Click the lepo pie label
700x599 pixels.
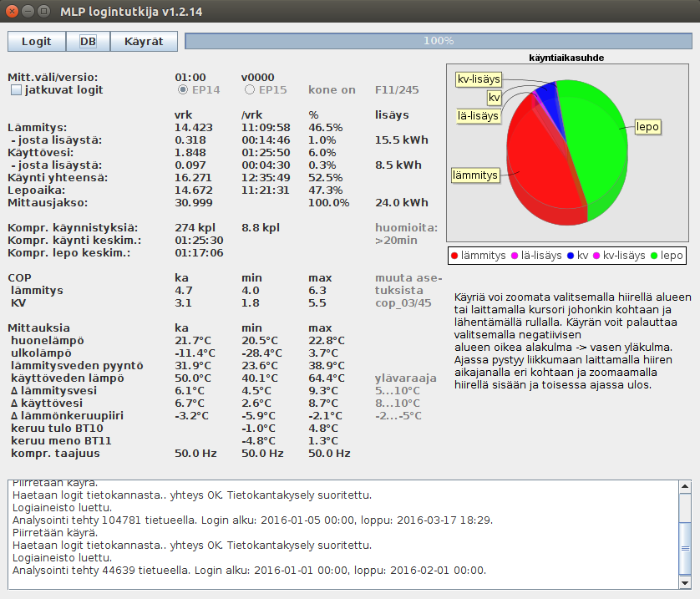pos(647,127)
